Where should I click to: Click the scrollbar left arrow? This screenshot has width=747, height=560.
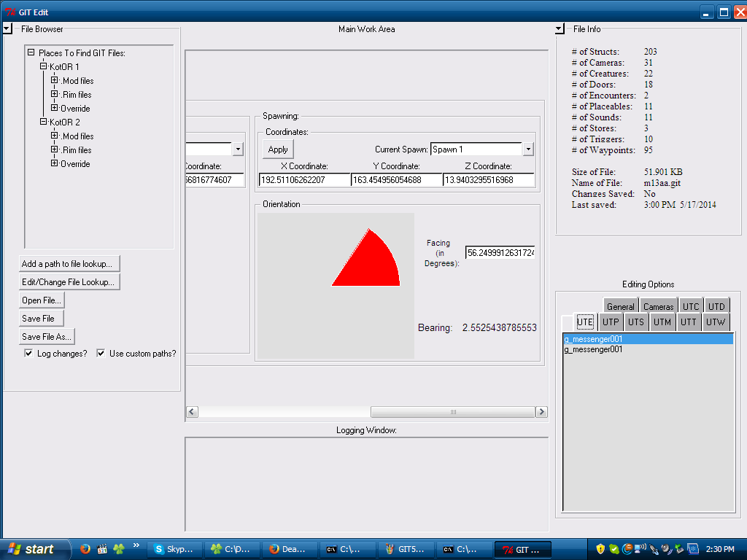(x=192, y=412)
